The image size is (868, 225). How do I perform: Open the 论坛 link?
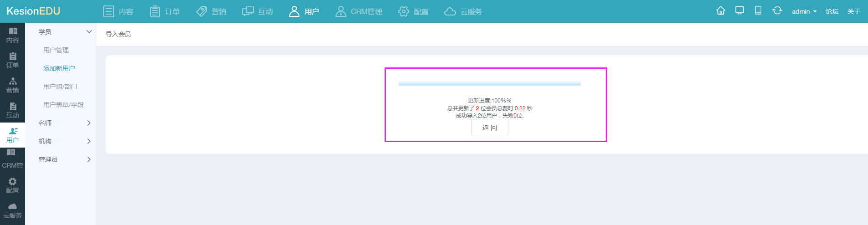coord(832,11)
